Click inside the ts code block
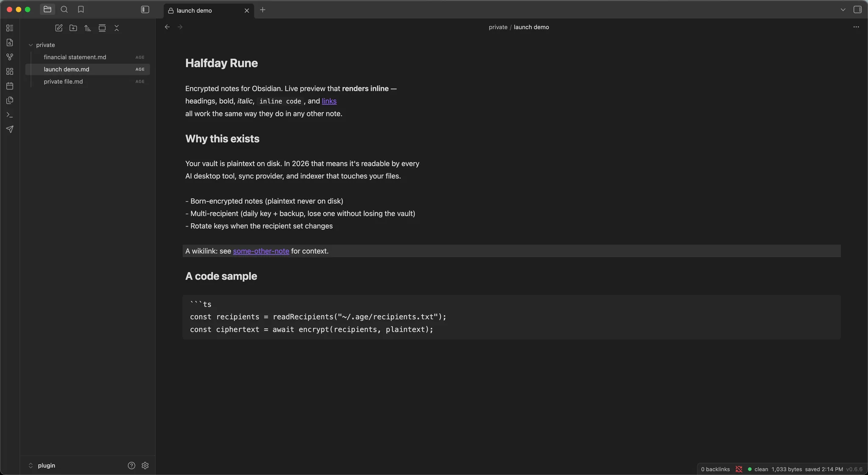This screenshot has height=475, width=868. [x=512, y=317]
